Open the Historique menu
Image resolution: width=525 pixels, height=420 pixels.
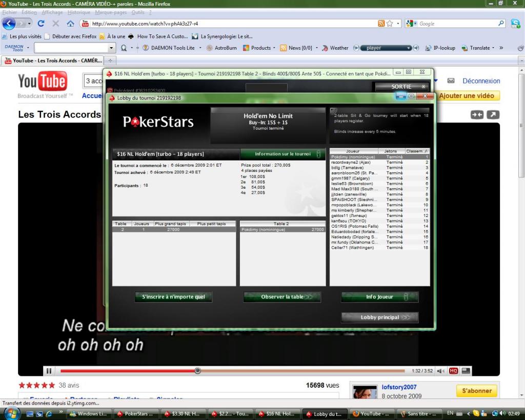(78, 12)
